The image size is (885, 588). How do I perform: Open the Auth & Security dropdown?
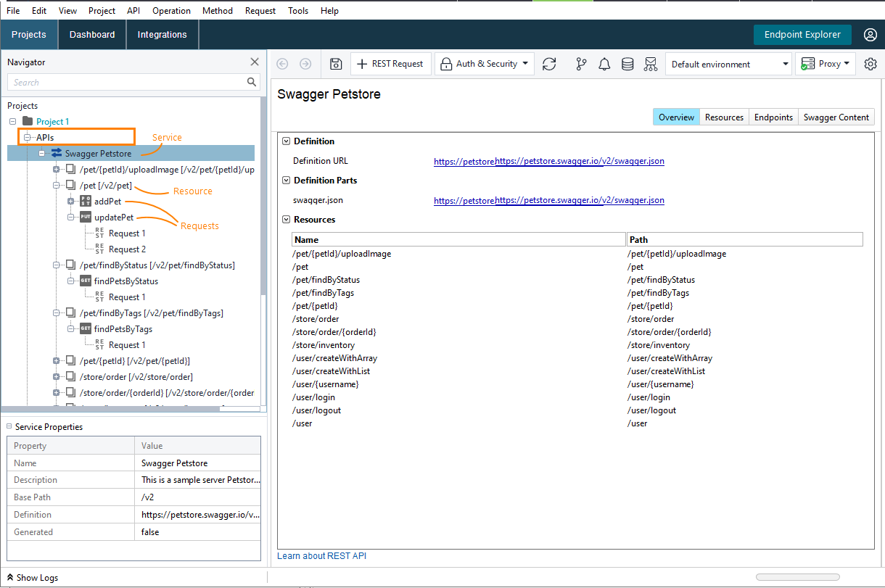tap(485, 64)
